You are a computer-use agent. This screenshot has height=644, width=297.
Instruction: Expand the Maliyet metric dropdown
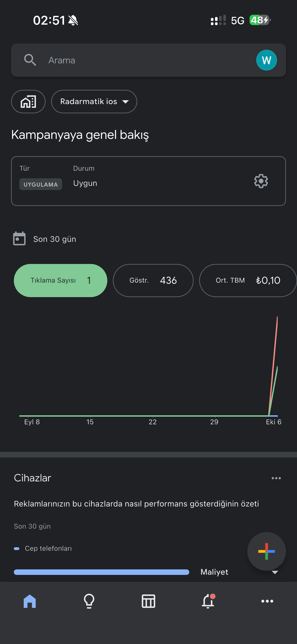pos(239,572)
